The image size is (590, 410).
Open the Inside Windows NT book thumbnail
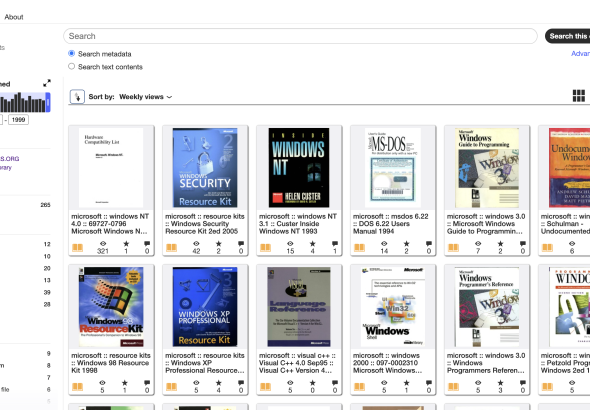tap(299, 168)
